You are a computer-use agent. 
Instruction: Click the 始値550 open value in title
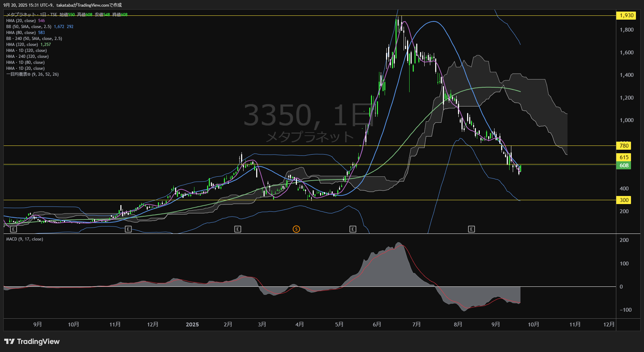[x=67, y=15]
